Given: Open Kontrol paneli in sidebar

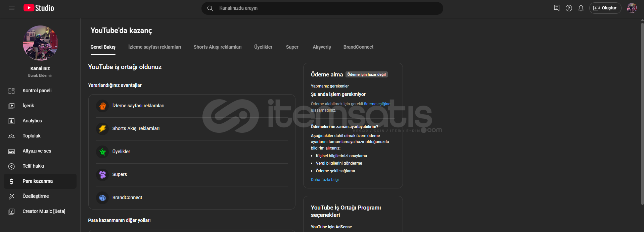Looking at the screenshot, I should tap(40, 91).
